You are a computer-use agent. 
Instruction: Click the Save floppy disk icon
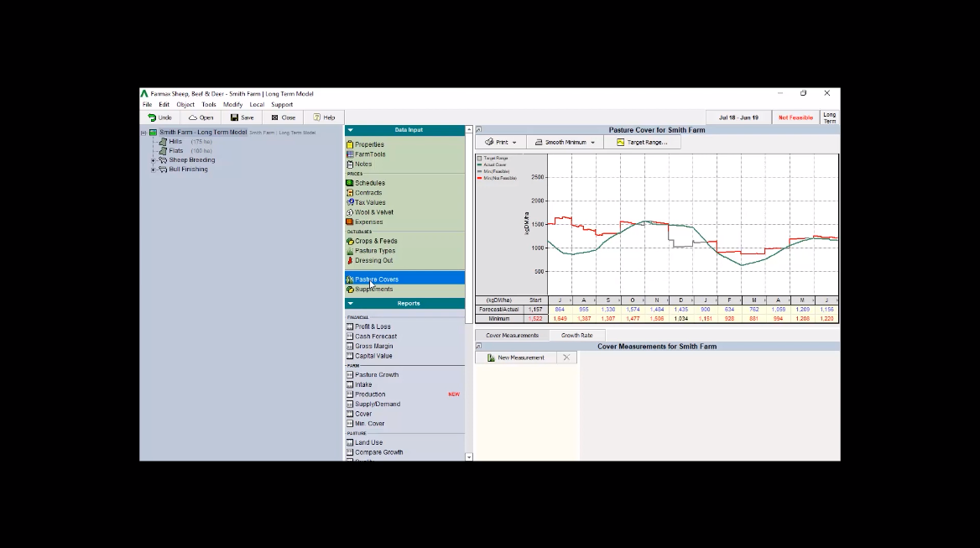[234, 117]
